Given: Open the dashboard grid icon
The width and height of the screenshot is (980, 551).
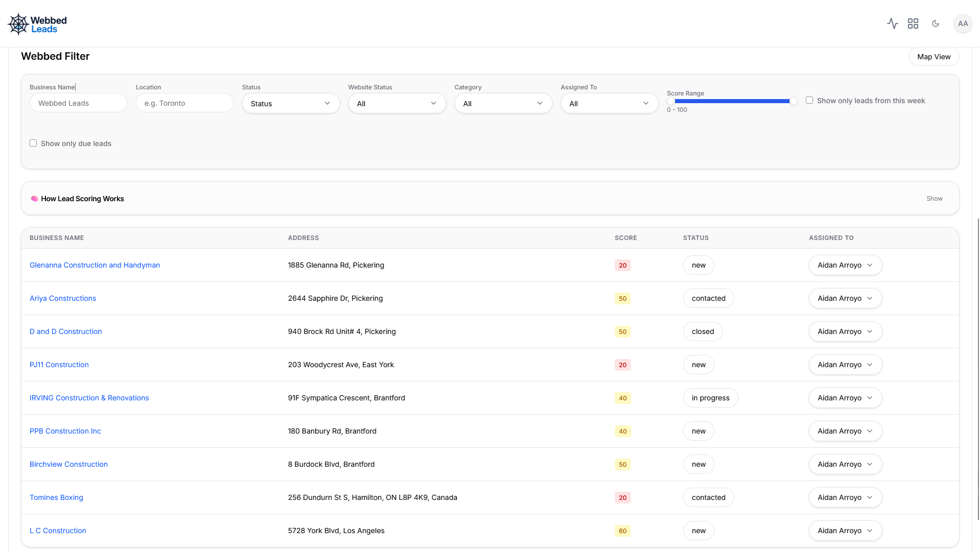Looking at the screenshot, I should pyautogui.click(x=913, y=23).
